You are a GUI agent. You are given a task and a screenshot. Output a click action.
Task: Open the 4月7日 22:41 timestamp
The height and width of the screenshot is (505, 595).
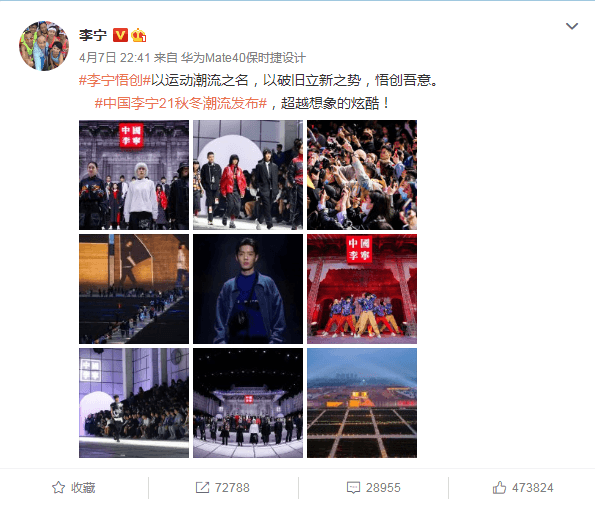coord(115,58)
